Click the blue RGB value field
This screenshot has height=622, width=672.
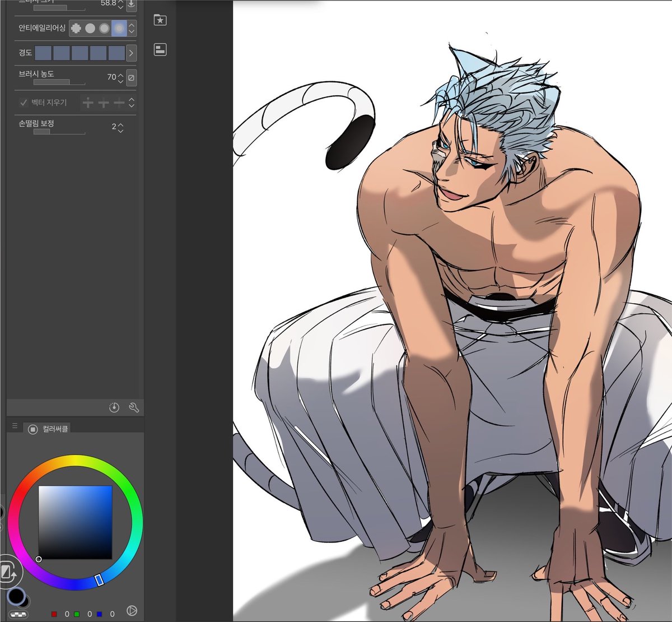pos(112,614)
